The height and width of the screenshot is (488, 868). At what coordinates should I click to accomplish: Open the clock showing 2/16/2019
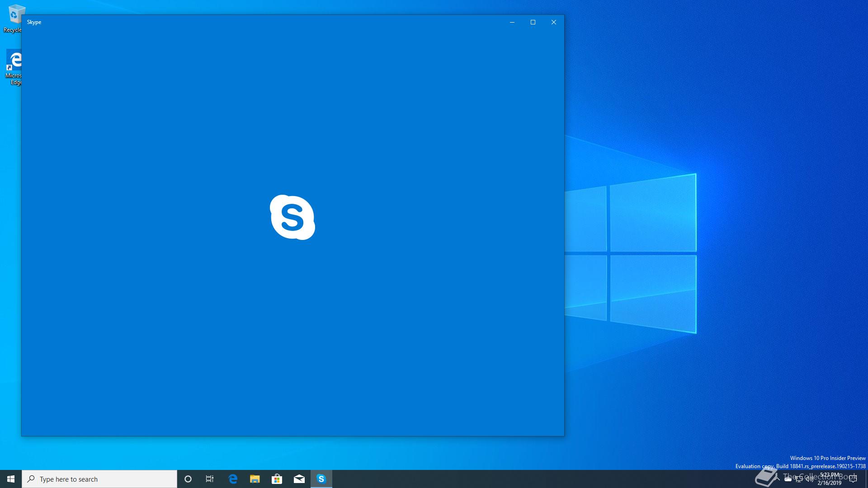[830, 479]
